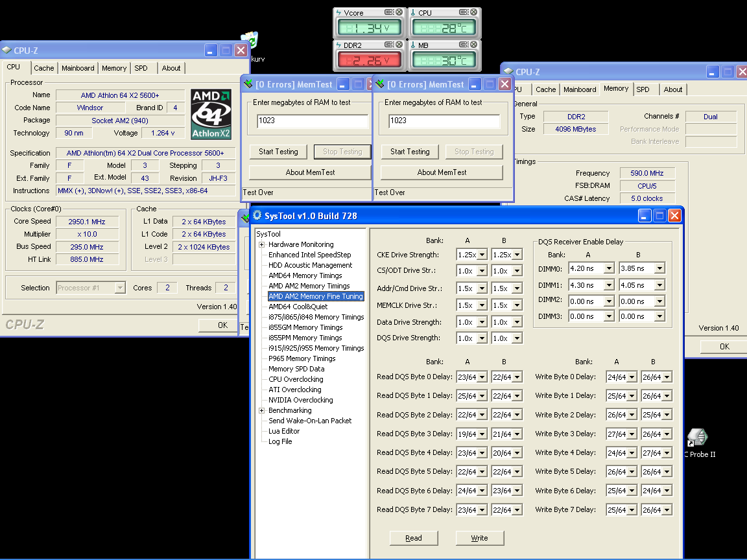The width and height of the screenshot is (747, 560).
Task: Select CPU Overclocking tree item
Action: pos(296,379)
